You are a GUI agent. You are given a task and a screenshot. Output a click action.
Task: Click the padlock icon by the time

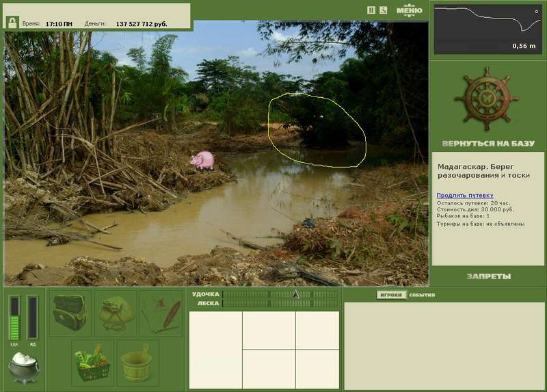tap(12, 23)
